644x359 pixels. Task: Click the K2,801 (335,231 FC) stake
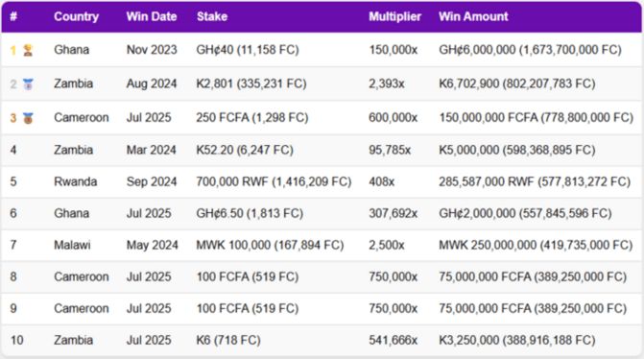coord(251,84)
